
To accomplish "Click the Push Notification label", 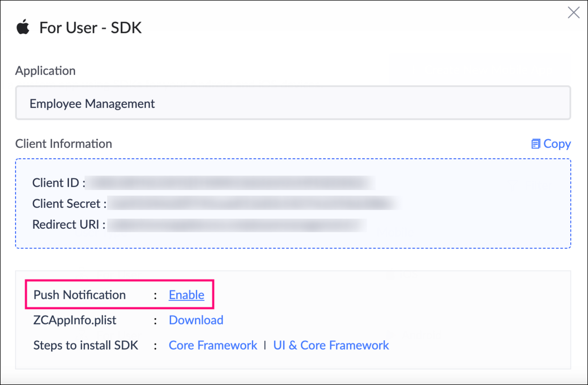I will click(79, 295).
